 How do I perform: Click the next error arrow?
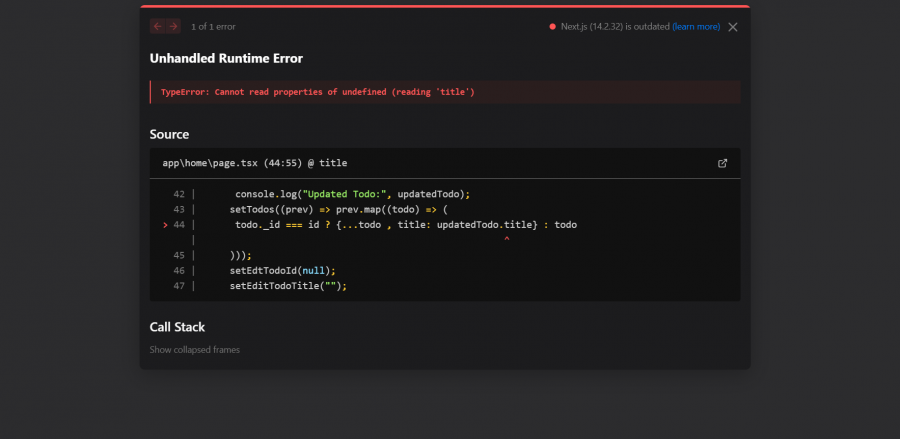click(x=174, y=26)
